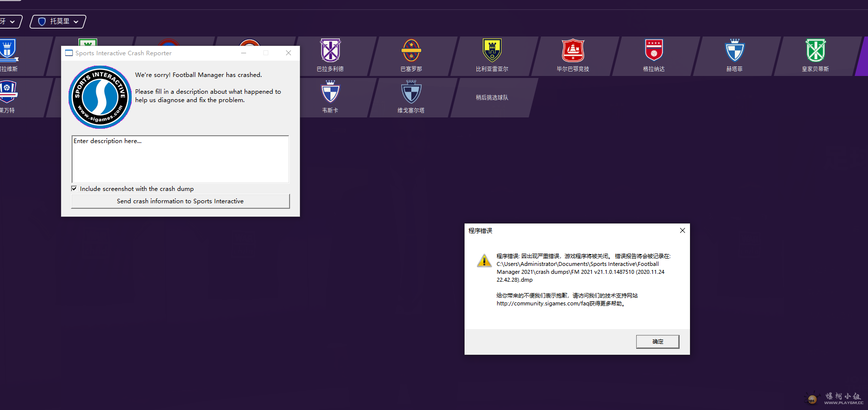This screenshot has width=868, height=410.
Task: Choose the 比利亚雷亚尔 team crest
Action: coord(492,50)
